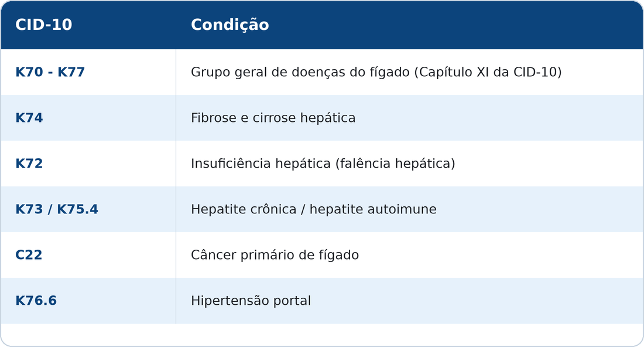Click the 'K75.4' portion of the code

coord(78,209)
